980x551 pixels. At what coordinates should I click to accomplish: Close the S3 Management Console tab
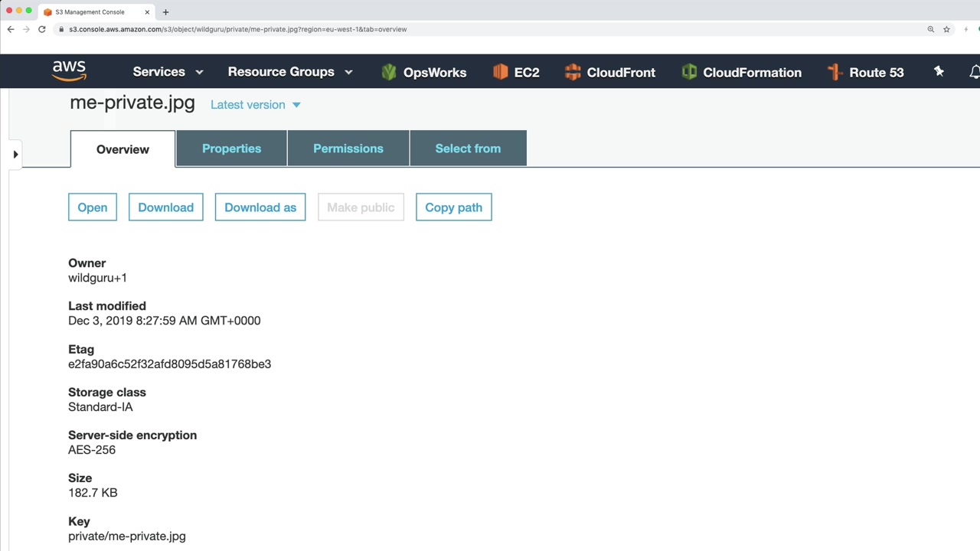[x=147, y=12]
